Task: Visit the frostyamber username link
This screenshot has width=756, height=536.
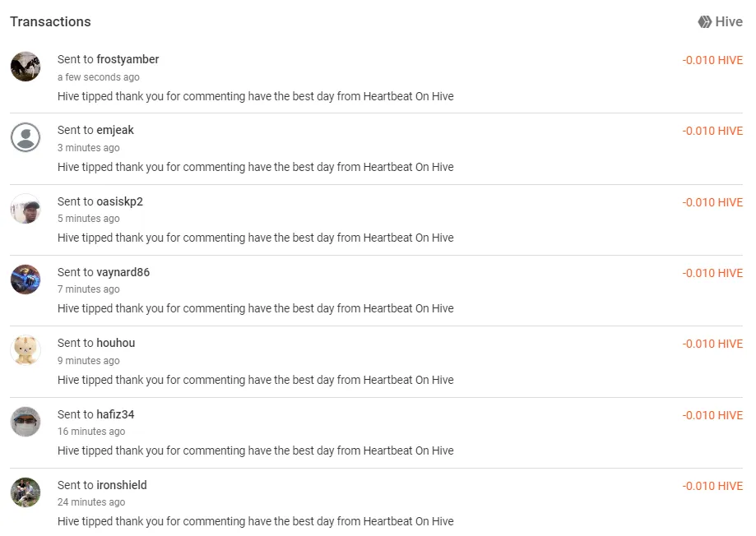Action: pos(128,59)
